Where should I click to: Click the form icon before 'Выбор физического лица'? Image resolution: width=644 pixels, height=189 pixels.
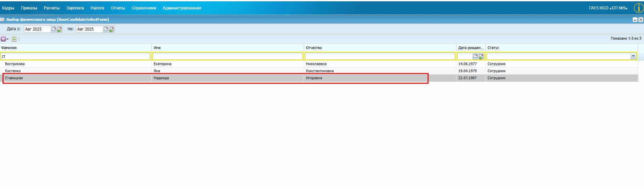coord(2,19)
